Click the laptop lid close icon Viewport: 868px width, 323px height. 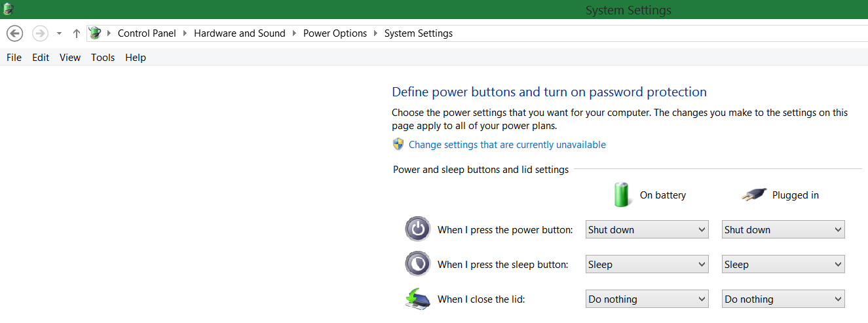[417, 299]
